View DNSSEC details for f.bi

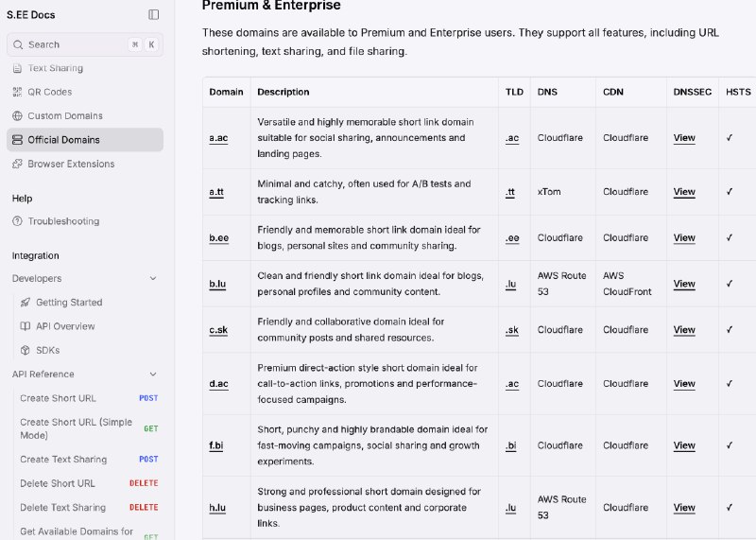(x=684, y=445)
